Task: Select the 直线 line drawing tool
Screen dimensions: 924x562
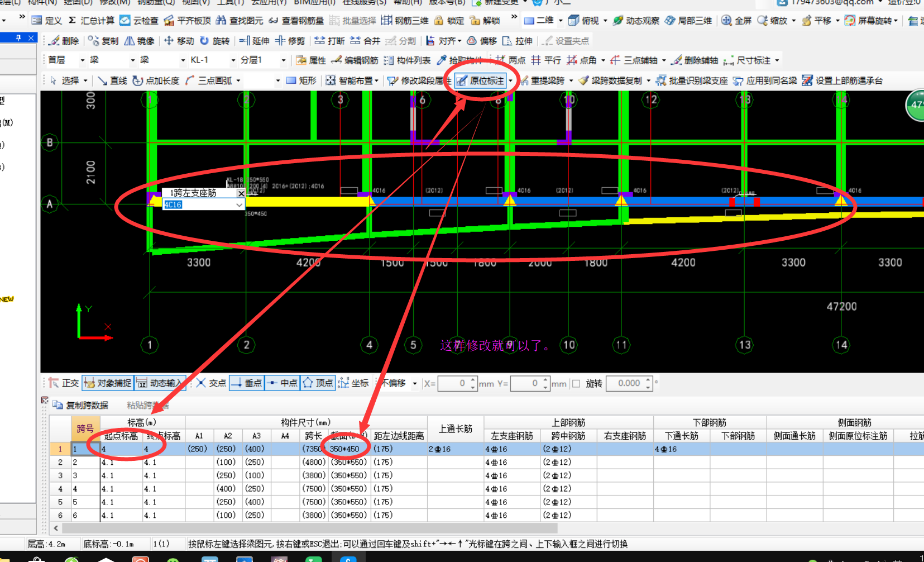Action: (112, 80)
